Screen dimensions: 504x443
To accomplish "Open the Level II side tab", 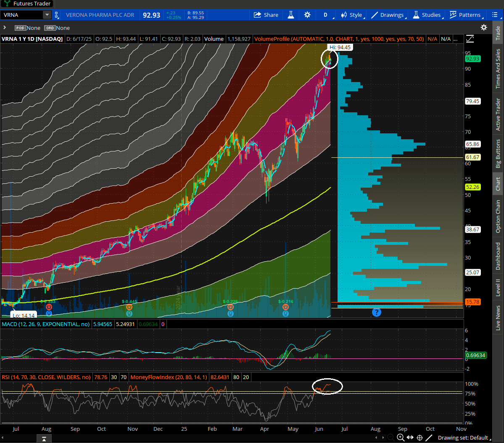I will pos(498,287).
